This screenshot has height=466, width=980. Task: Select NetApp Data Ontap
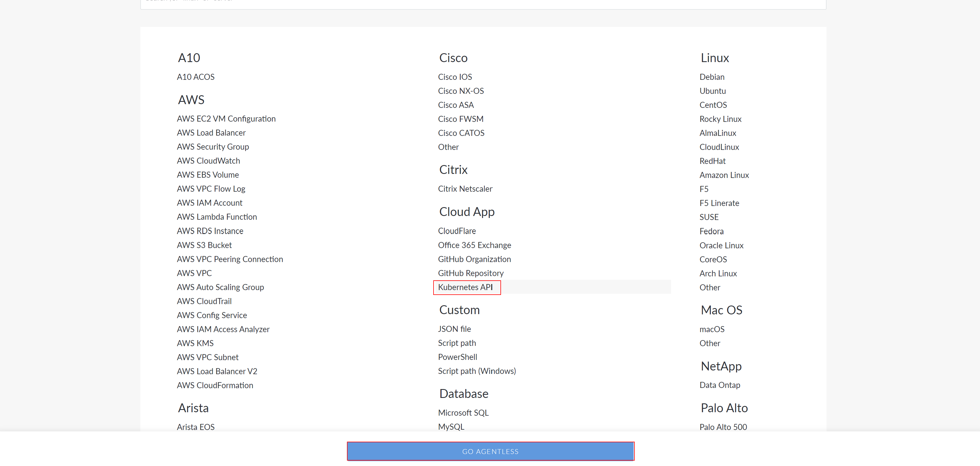point(720,385)
